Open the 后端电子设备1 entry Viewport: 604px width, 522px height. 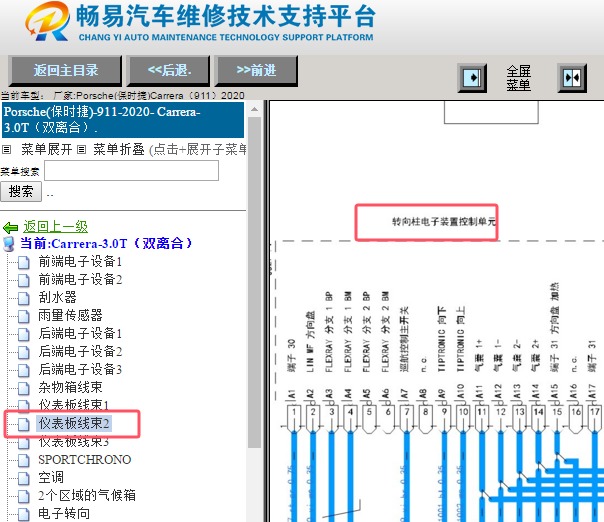click(80, 333)
